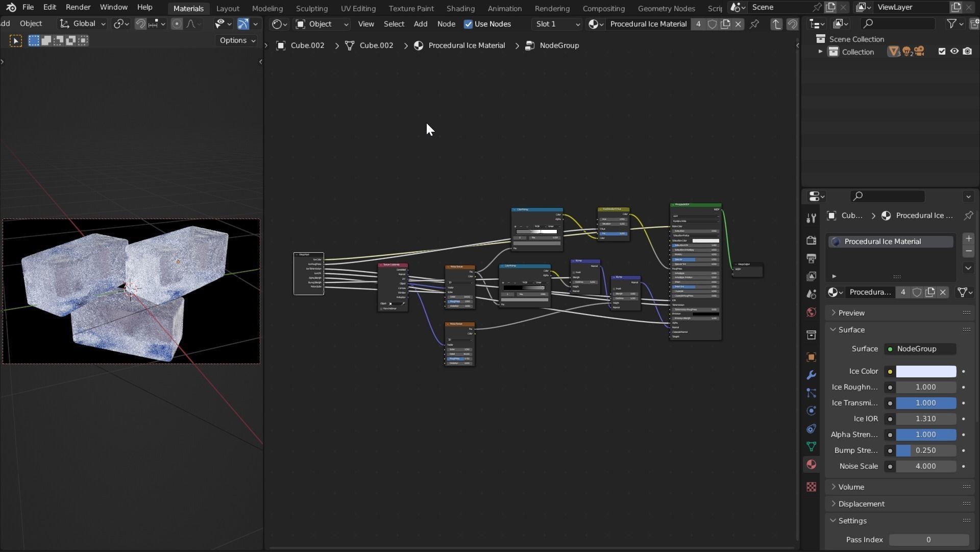This screenshot has width=980, height=552.
Task: Open the Physics properties tab
Action: [811, 411]
